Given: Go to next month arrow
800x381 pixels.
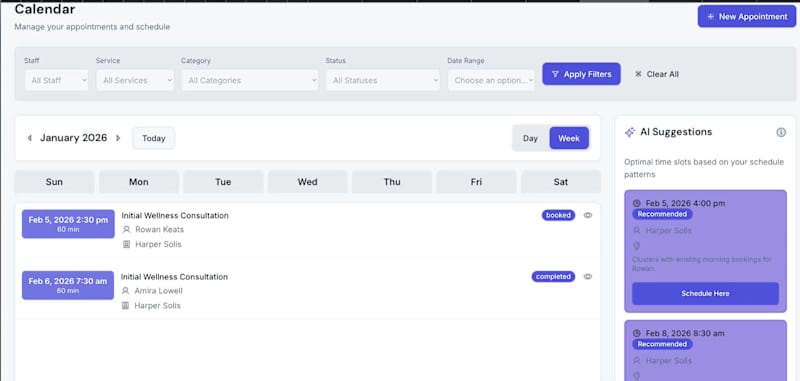Looking at the screenshot, I should tap(118, 138).
